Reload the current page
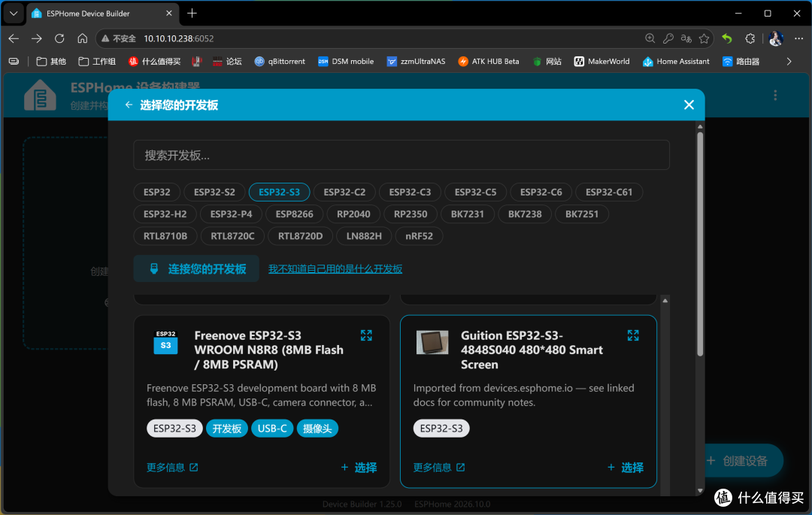 point(59,38)
